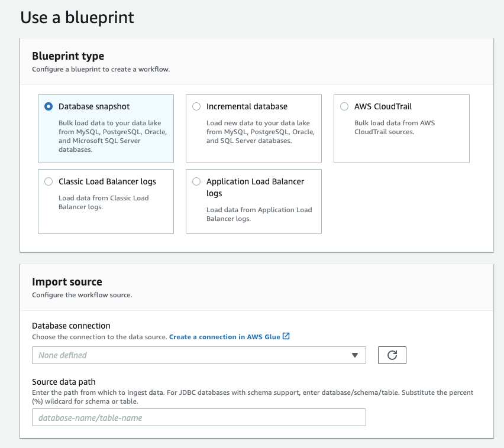
Task: Click the refresh connections icon button
Action: (x=392, y=355)
